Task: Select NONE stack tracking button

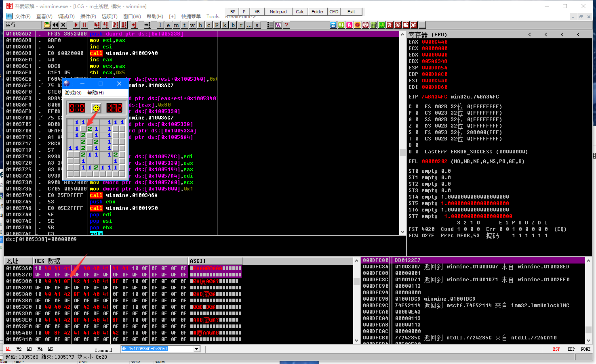Action: [x=585, y=349]
